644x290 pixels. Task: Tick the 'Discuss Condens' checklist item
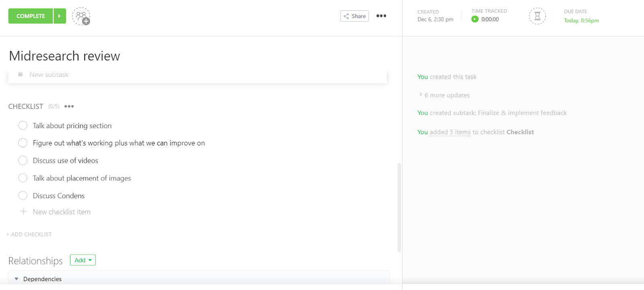tap(23, 196)
